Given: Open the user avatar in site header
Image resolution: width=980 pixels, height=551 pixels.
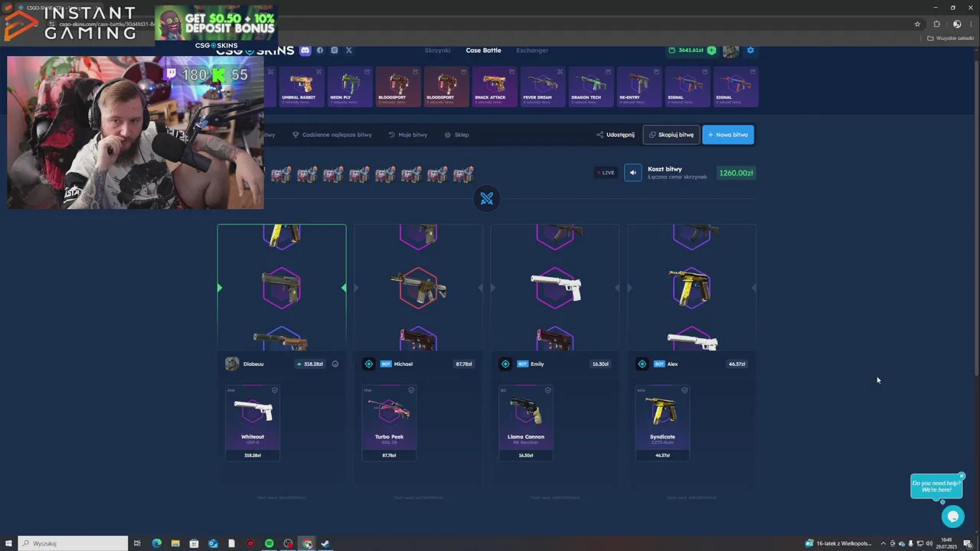Looking at the screenshot, I should point(730,51).
